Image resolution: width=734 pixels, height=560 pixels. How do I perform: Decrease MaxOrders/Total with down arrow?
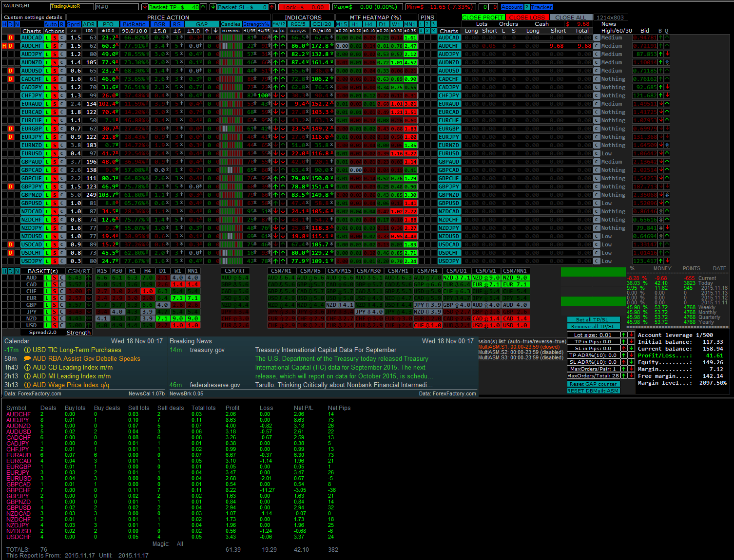tap(631, 376)
